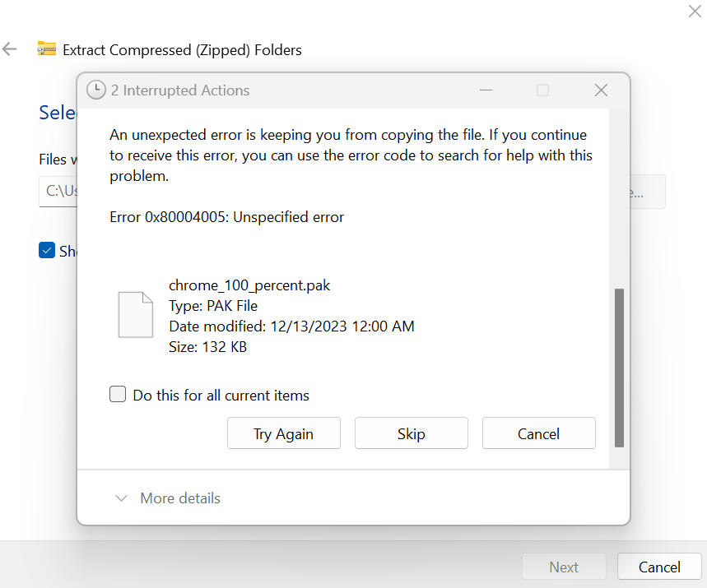
Task: Cancel the interrupted copy action
Action: (539, 433)
